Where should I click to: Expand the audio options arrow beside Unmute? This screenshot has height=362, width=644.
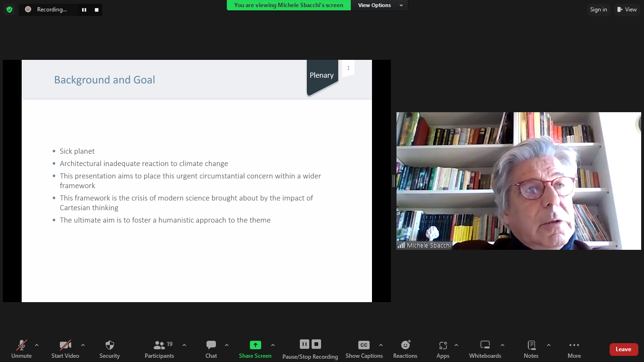pos(37,345)
